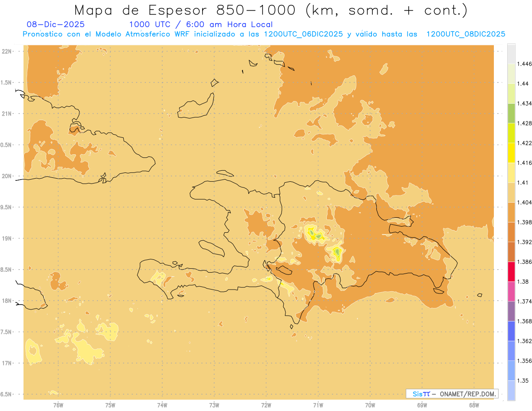Click the '1000 UTC / 6:00 am Hora Local' text
This screenshot has width=532, height=411.
pyautogui.click(x=201, y=24)
